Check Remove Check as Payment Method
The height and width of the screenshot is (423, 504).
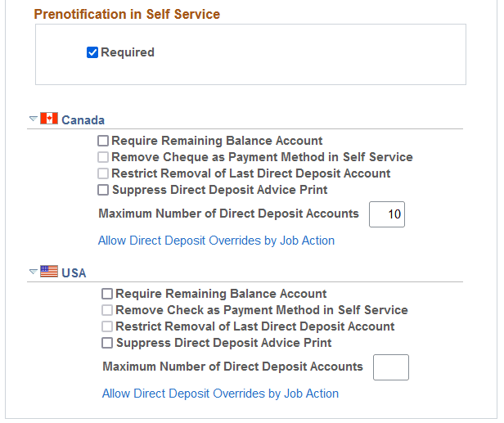pos(107,310)
